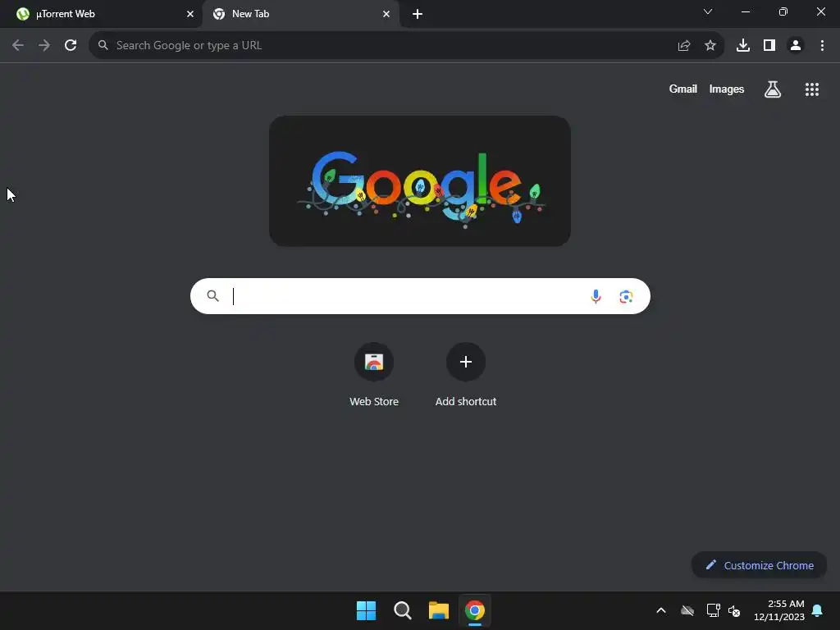
Task: Open notifications bell icon
Action: tap(818, 610)
